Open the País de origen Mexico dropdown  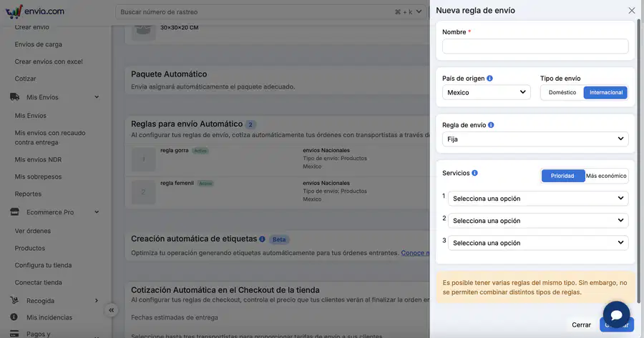click(x=487, y=93)
